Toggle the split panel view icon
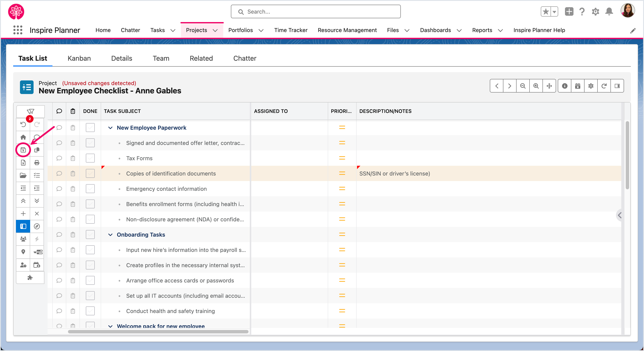 click(x=617, y=86)
